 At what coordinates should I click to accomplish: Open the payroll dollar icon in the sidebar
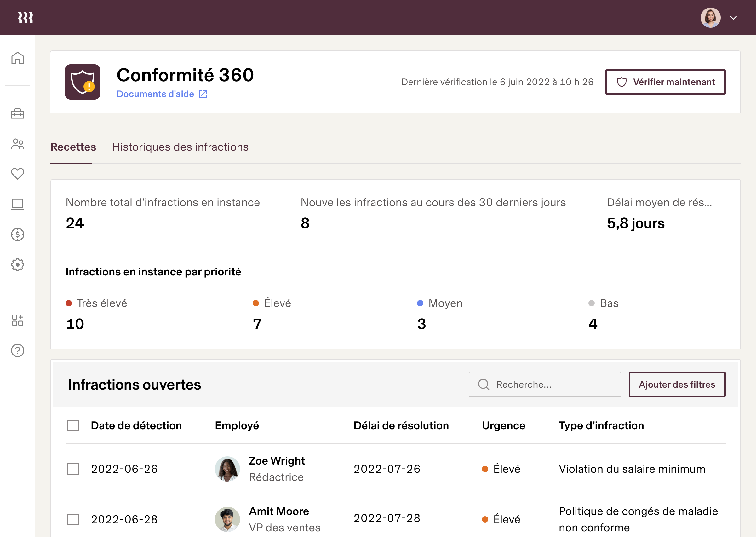pos(17,234)
